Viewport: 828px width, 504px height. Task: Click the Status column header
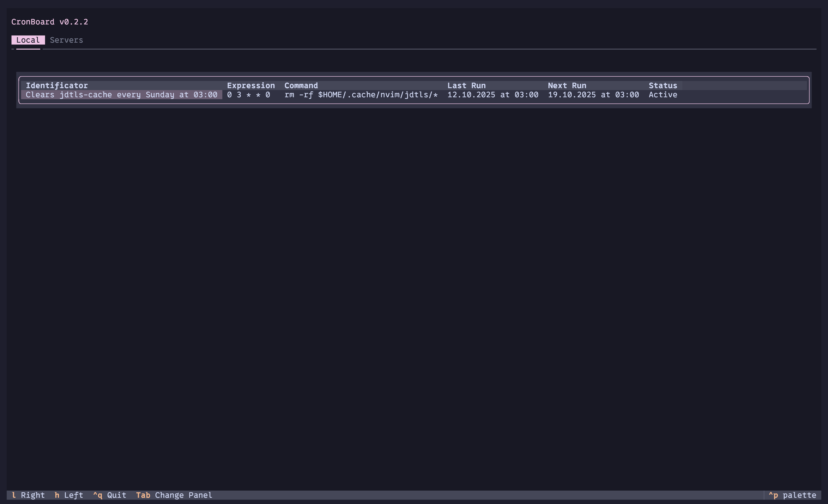coord(663,85)
